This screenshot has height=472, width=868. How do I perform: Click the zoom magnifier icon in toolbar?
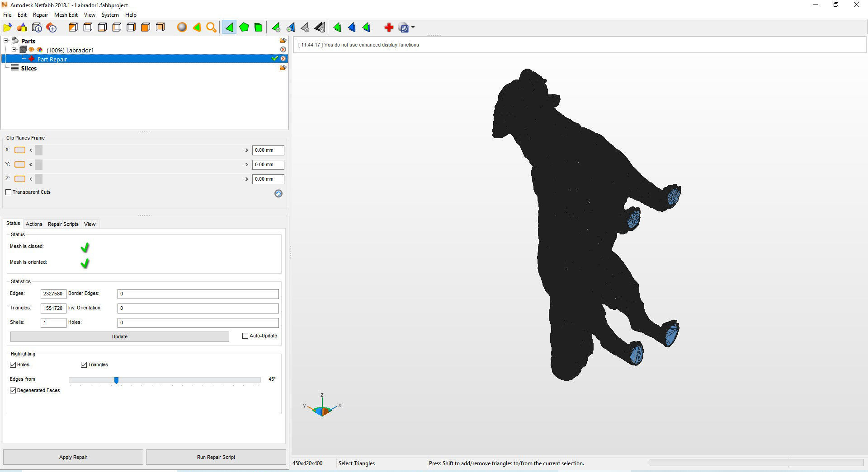point(211,28)
